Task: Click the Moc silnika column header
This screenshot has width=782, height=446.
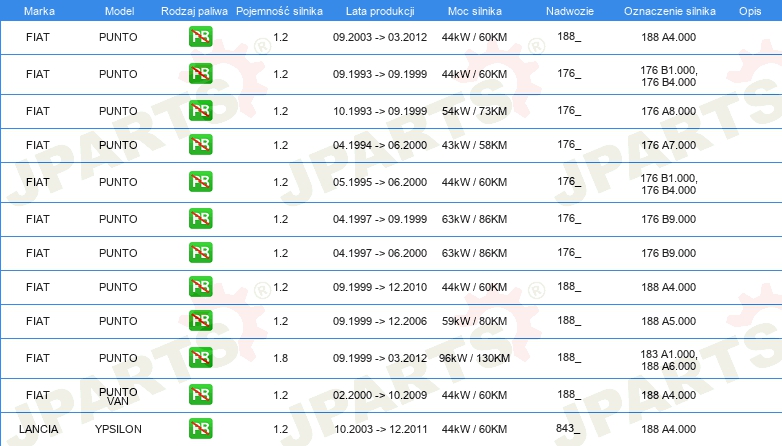Action: point(475,11)
